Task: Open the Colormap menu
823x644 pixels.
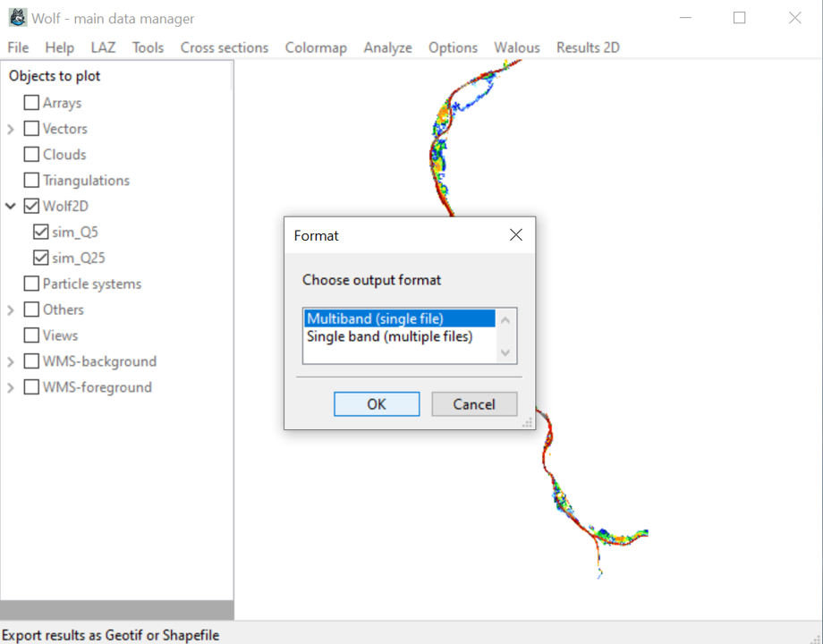Action: click(316, 47)
